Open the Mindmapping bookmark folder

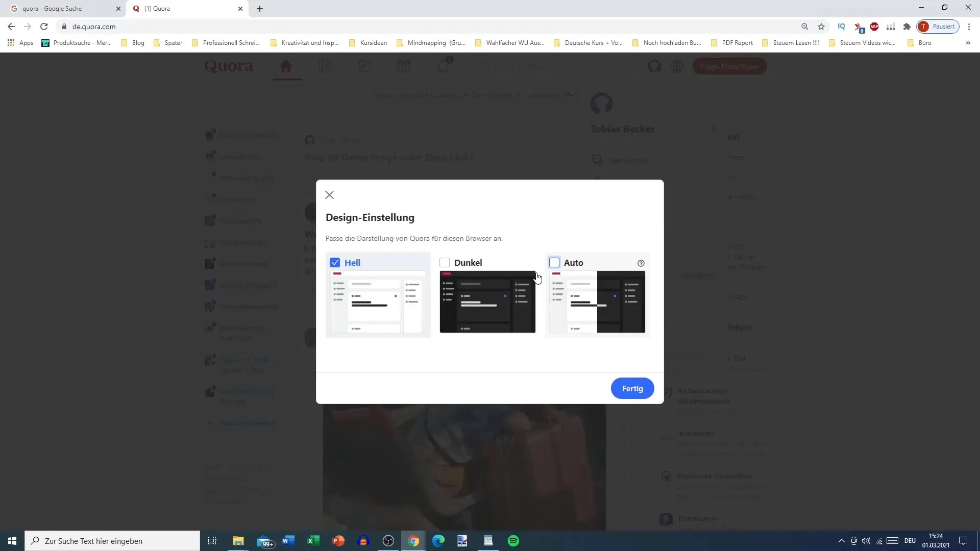(431, 43)
